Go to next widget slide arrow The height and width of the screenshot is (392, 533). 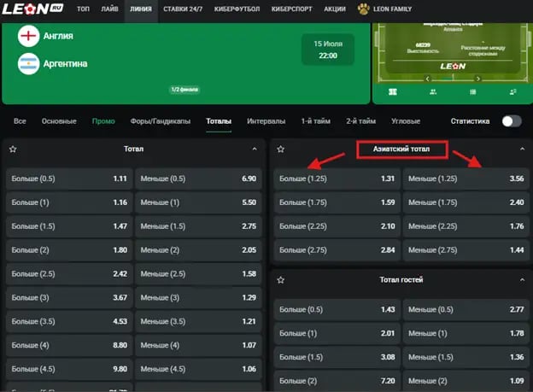tap(478, 79)
